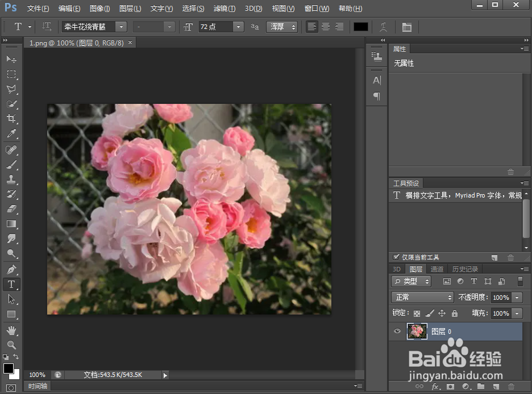Left align text
The height and width of the screenshot is (394, 532).
[311, 27]
